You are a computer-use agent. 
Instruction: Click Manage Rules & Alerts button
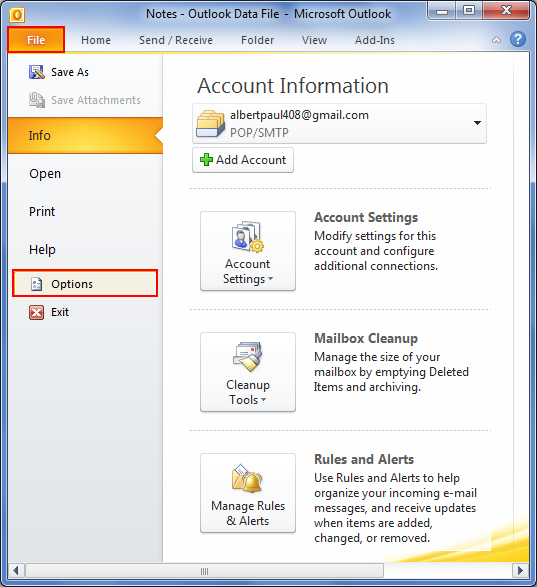pyautogui.click(x=248, y=493)
